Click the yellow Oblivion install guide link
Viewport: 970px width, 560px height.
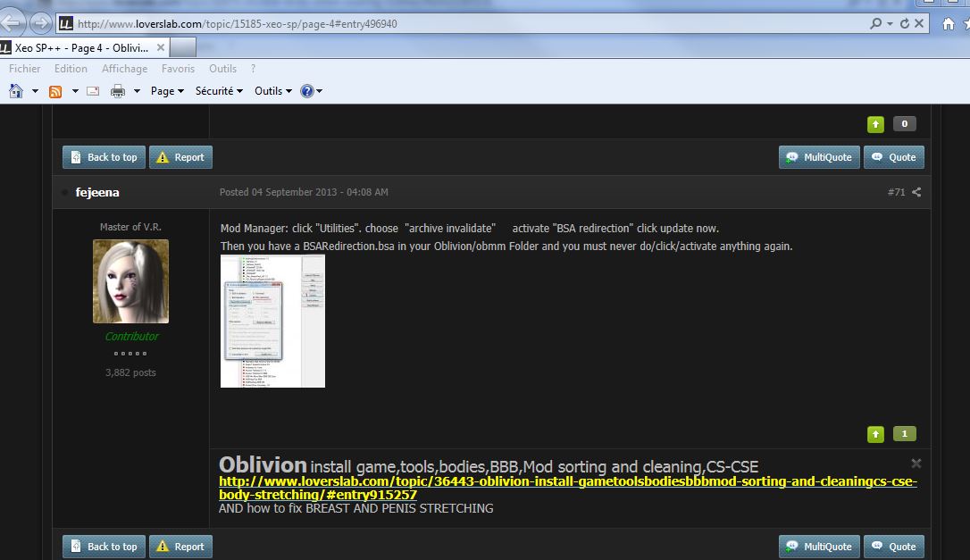567,488
